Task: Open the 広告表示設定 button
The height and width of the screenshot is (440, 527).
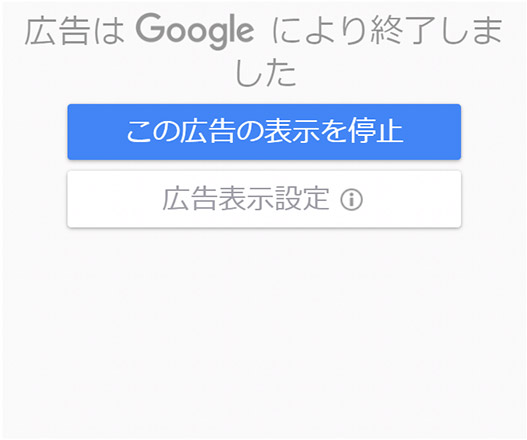Action: 264,199
